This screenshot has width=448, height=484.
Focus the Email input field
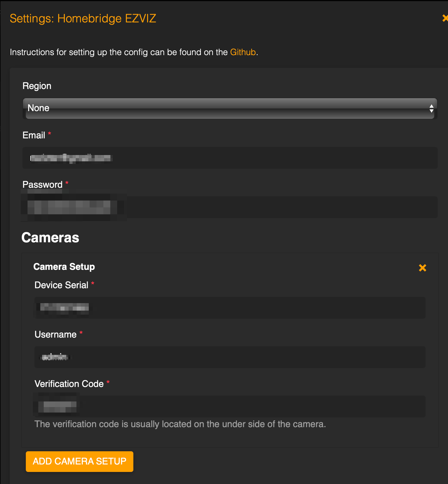tap(230, 158)
